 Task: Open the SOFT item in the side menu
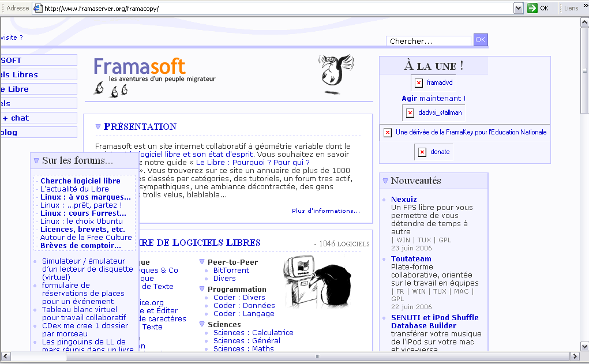(39, 60)
